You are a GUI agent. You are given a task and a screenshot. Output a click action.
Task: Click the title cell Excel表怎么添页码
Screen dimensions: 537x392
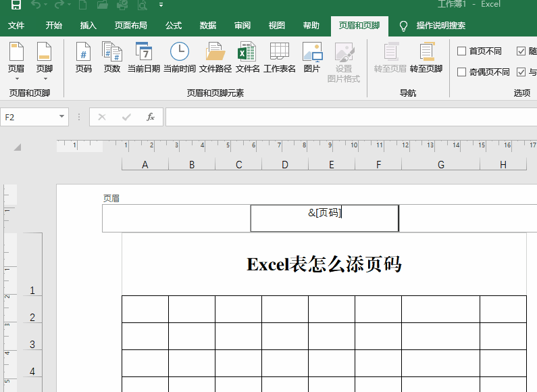point(324,264)
